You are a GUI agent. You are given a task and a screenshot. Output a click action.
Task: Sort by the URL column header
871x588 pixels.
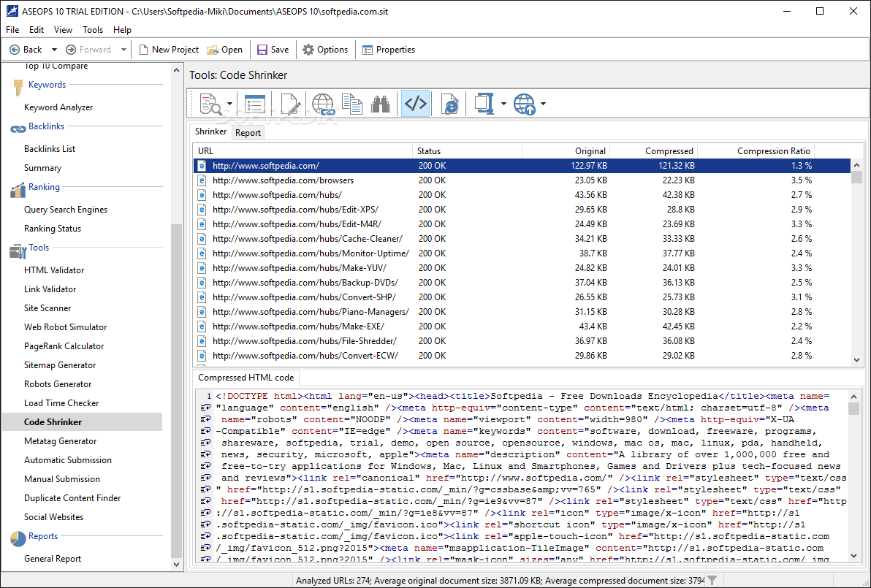click(x=303, y=151)
